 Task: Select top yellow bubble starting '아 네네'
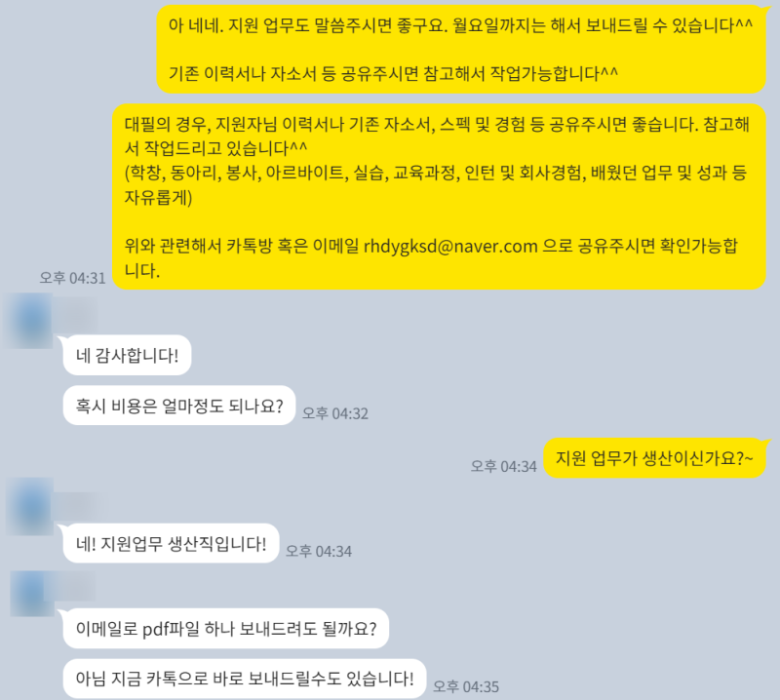point(460,49)
